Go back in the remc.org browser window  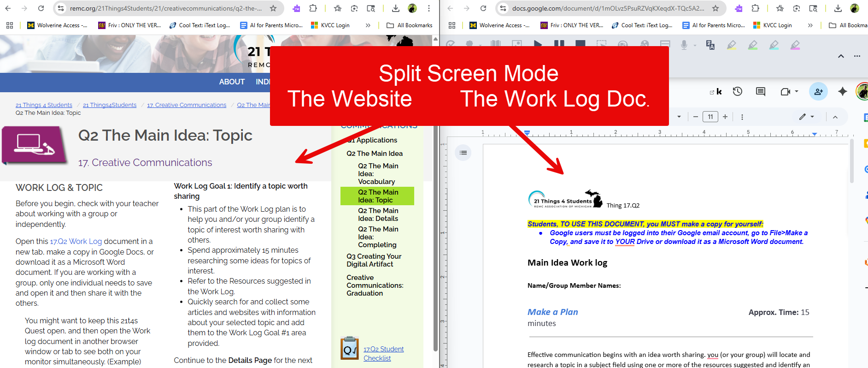[8, 8]
